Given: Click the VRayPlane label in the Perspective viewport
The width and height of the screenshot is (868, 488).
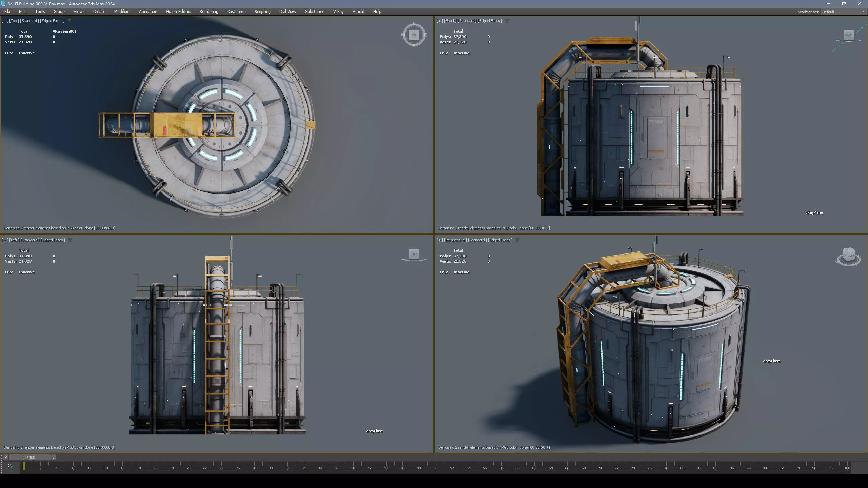Looking at the screenshot, I should point(771,361).
